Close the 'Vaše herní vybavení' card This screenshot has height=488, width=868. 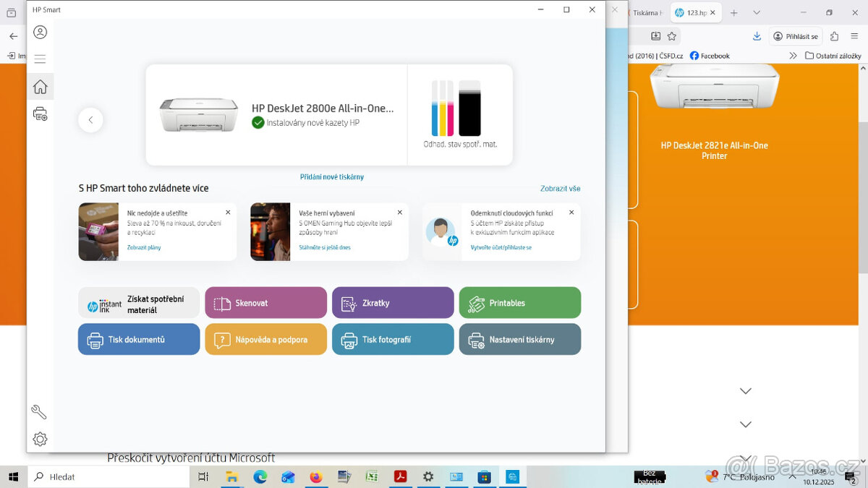(399, 213)
